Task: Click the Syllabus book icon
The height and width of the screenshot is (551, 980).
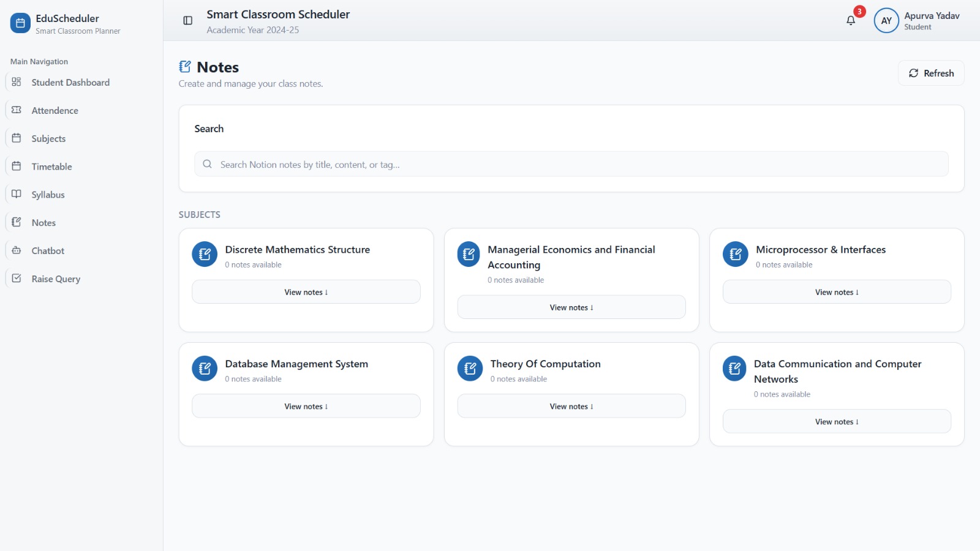Action: point(17,194)
